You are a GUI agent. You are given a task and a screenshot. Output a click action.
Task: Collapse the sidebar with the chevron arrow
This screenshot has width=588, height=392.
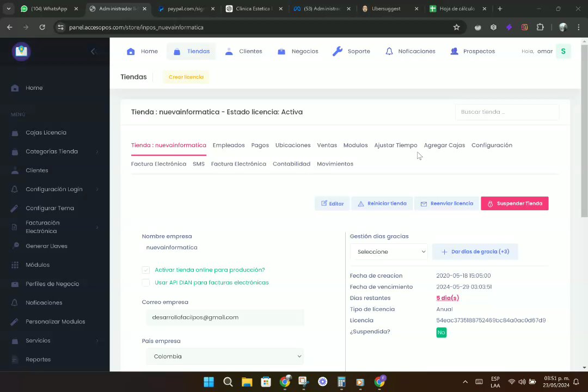coord(94,51)
